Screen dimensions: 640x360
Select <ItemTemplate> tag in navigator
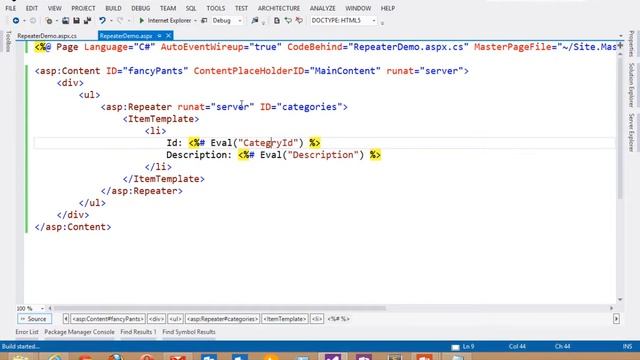click(285, 319)
